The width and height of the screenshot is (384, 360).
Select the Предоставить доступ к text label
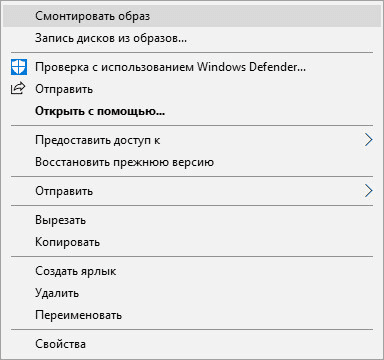pos(98,140)
